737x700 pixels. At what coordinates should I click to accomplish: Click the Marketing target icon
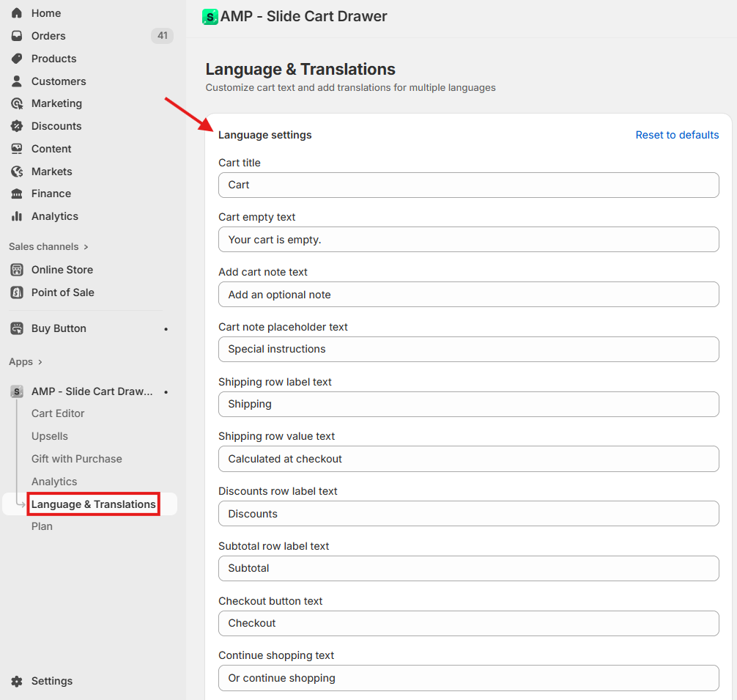(17, 103)
